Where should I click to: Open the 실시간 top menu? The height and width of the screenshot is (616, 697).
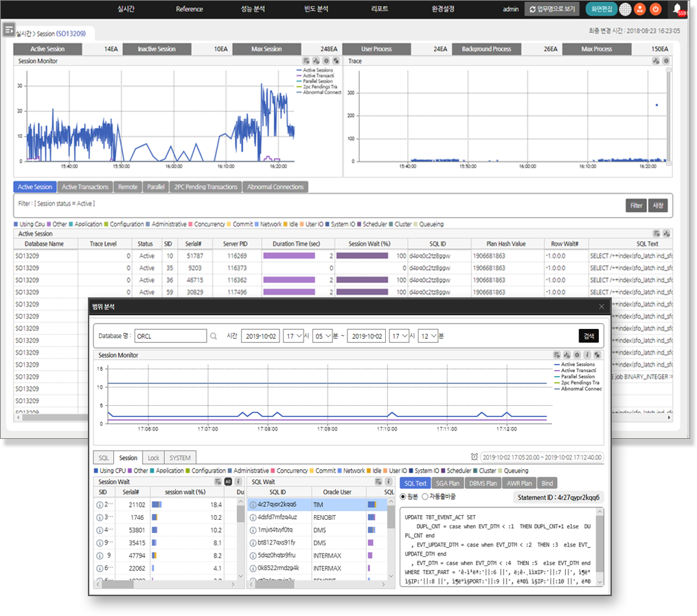126,9
